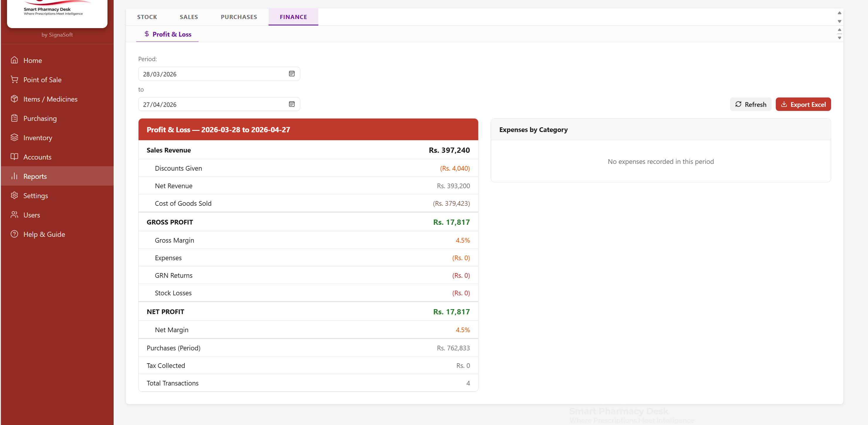The image size is (868, 425).
Task: Open the Purchases tab
Action: point(239,17)
